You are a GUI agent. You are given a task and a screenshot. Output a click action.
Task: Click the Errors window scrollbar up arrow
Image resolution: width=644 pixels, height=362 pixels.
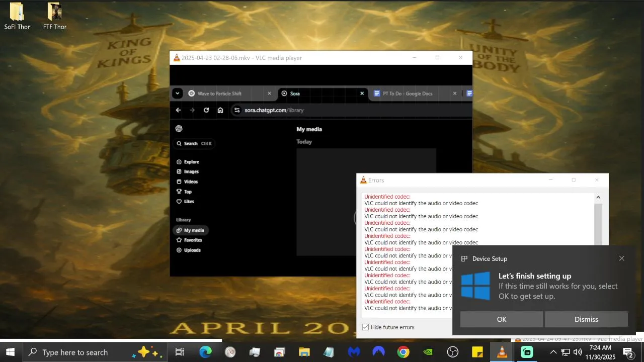[x=598, y=198]
